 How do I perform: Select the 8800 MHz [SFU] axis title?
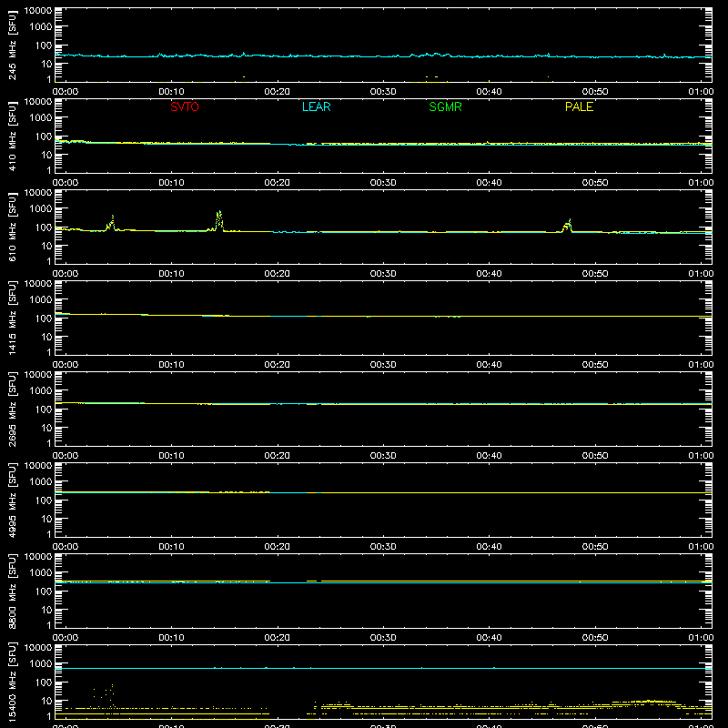pyautogui.click(x=13, y=591)
